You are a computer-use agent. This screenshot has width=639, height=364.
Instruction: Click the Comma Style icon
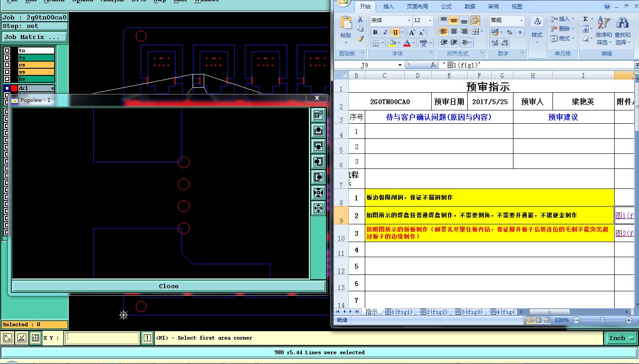point(520,32)
